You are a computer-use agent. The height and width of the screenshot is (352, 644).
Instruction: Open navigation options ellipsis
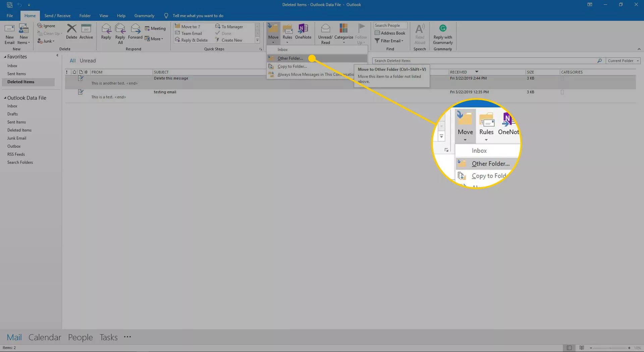click(127, 337)
